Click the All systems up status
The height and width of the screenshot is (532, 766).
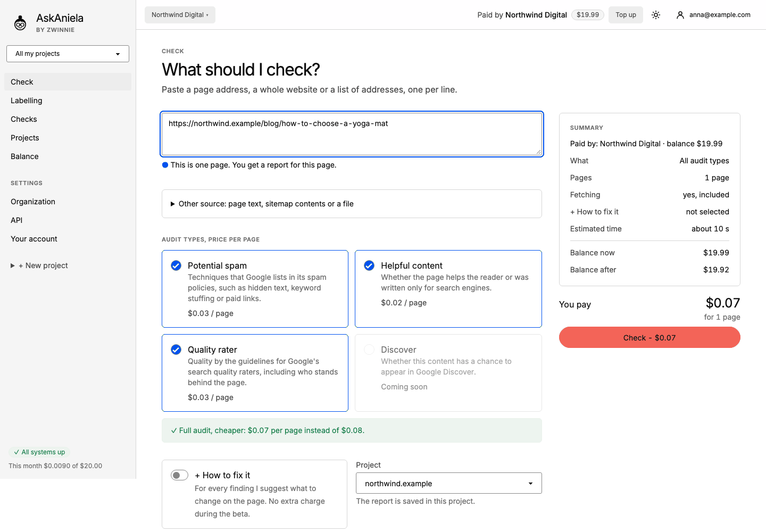(39, 452)
